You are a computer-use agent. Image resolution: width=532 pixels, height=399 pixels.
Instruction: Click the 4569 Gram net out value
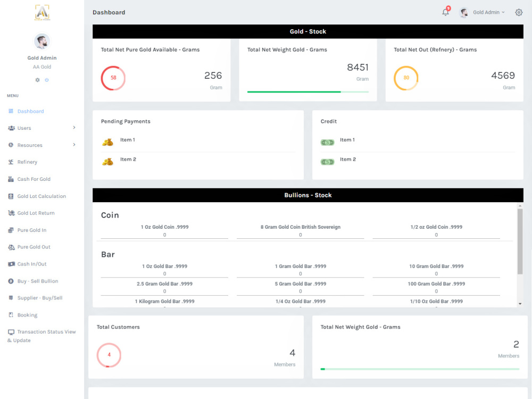(503, 76)
